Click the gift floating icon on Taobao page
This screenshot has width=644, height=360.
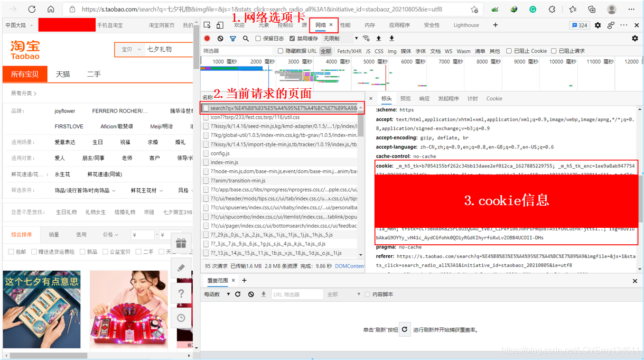pos(181,243)
